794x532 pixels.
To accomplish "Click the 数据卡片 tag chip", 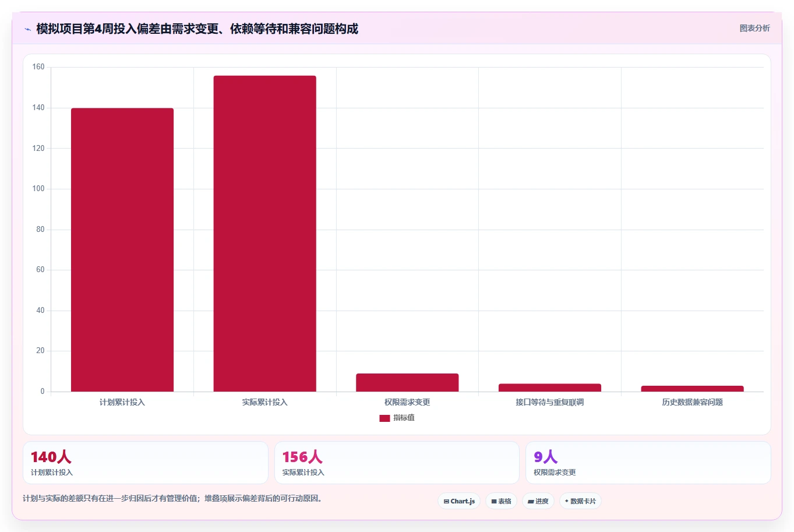I will [x=580, y=501].
